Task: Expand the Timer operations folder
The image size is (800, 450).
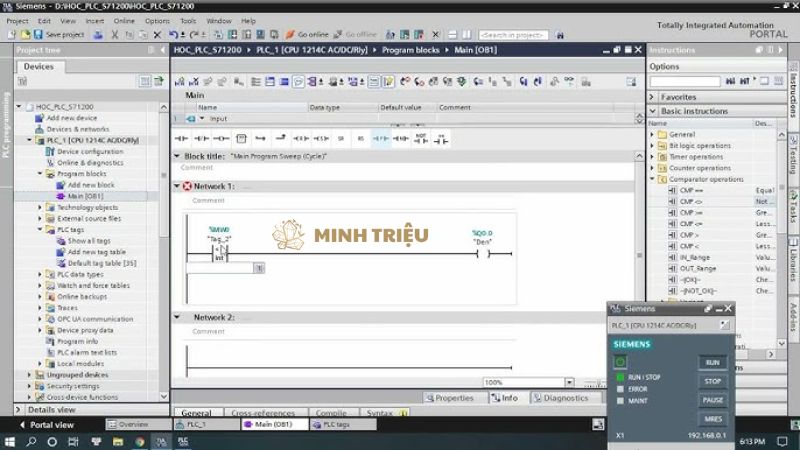Action: click(653, 157)
